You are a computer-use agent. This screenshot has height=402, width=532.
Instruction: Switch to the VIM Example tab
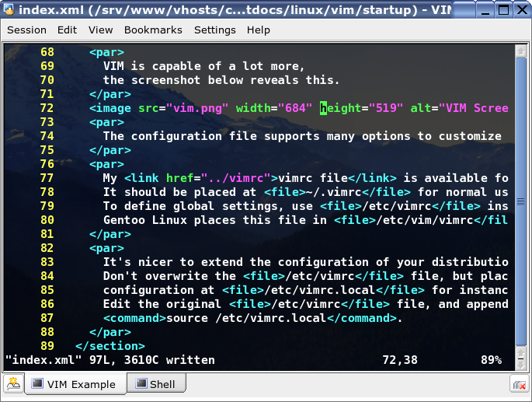tap(75, 384)
